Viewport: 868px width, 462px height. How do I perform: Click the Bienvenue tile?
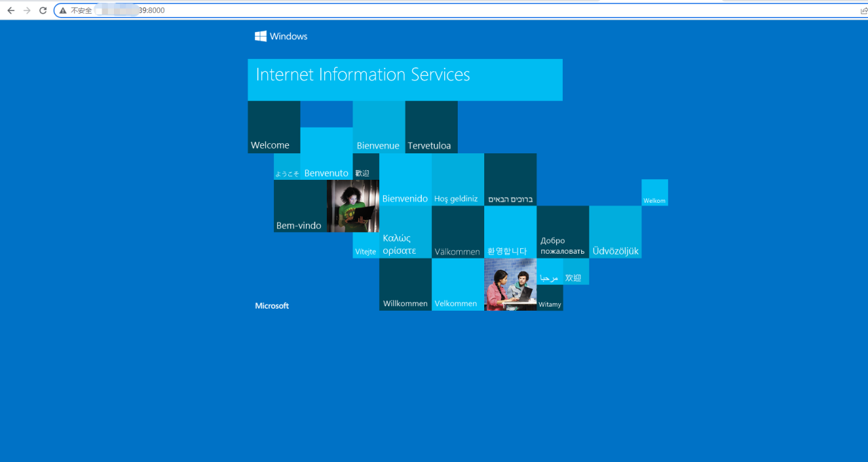point(379,127)
